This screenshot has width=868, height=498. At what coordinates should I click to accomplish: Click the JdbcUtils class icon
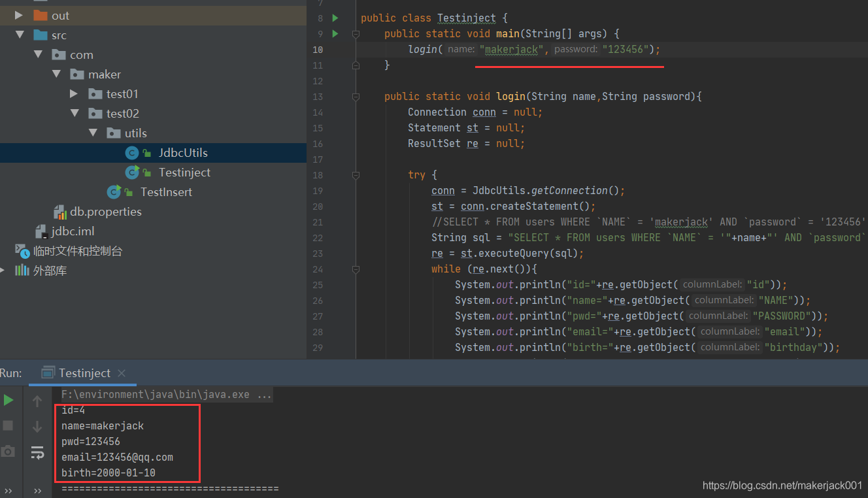131,152
